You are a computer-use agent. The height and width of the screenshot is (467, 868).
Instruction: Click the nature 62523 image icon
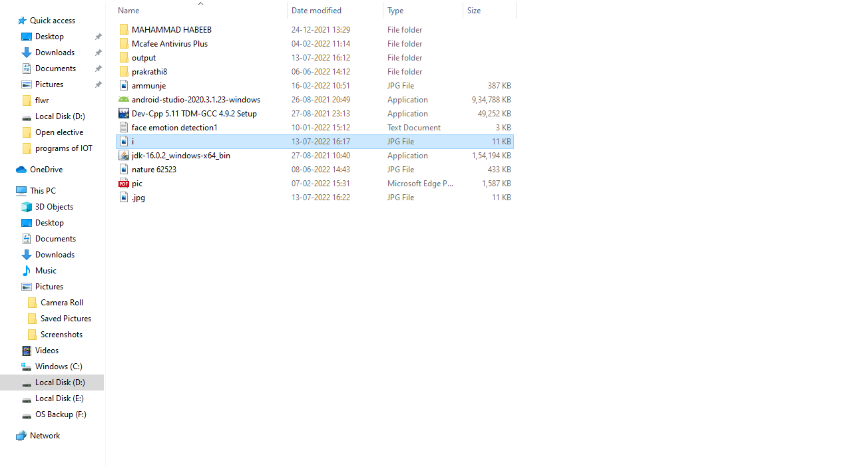pos(124,169)
